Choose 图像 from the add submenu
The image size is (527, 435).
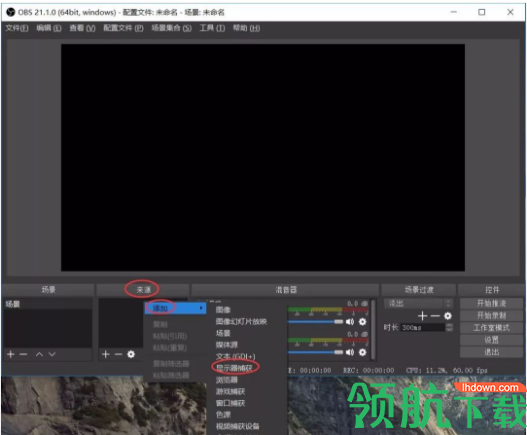coord(223,310)
